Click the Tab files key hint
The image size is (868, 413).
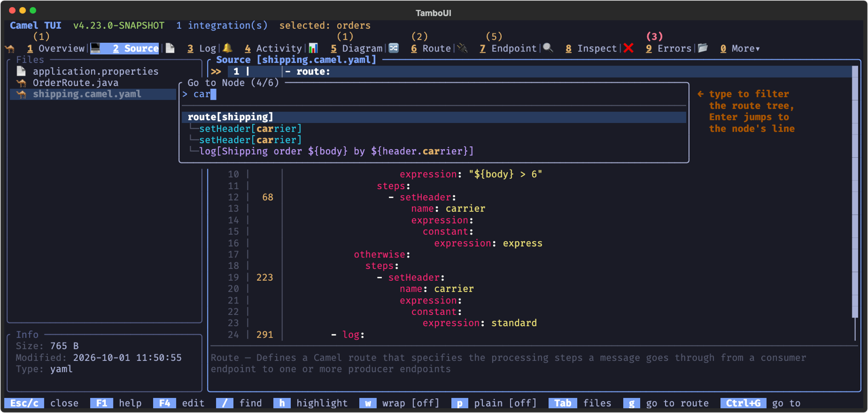[580, 403]
